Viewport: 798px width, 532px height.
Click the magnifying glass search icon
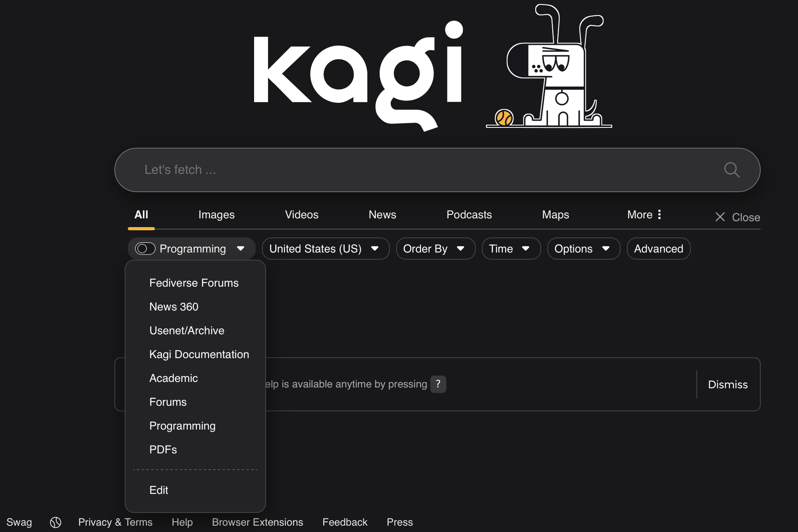pos(731,170)
